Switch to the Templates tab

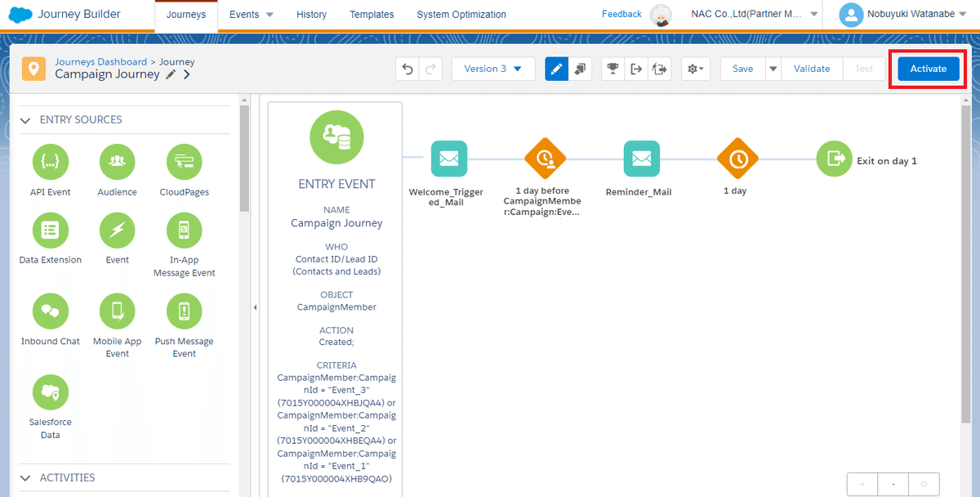pos(372,15)
